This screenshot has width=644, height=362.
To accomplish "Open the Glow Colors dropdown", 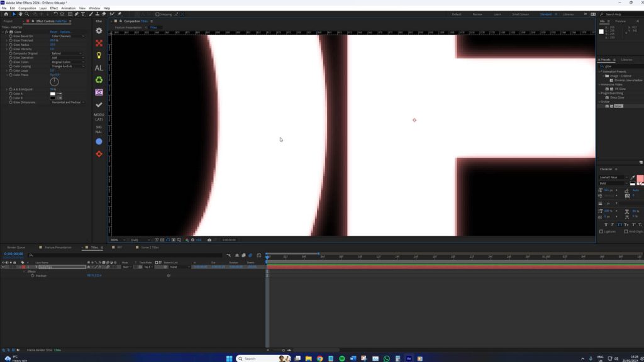I will coord(68,62).
